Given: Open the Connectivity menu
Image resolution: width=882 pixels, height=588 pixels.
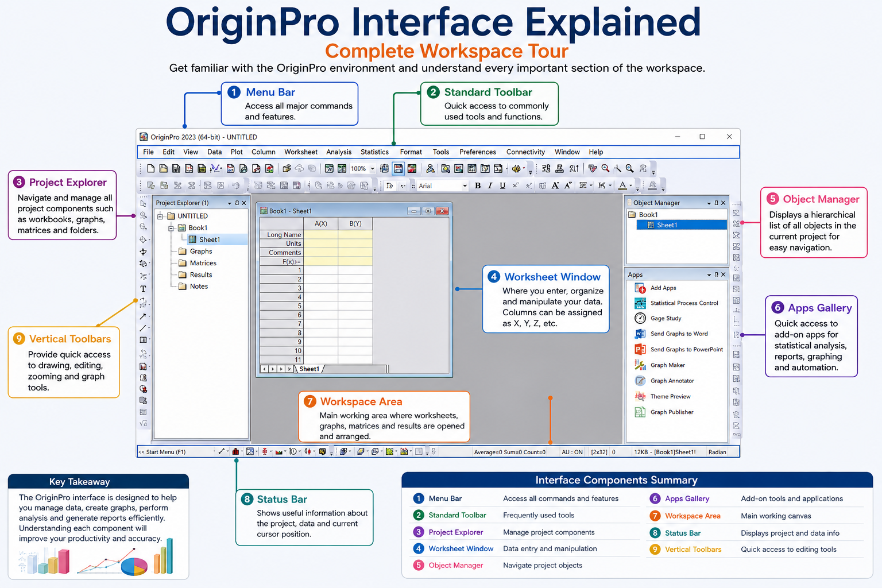Looking at the screenshot, I should pos(525,152).
